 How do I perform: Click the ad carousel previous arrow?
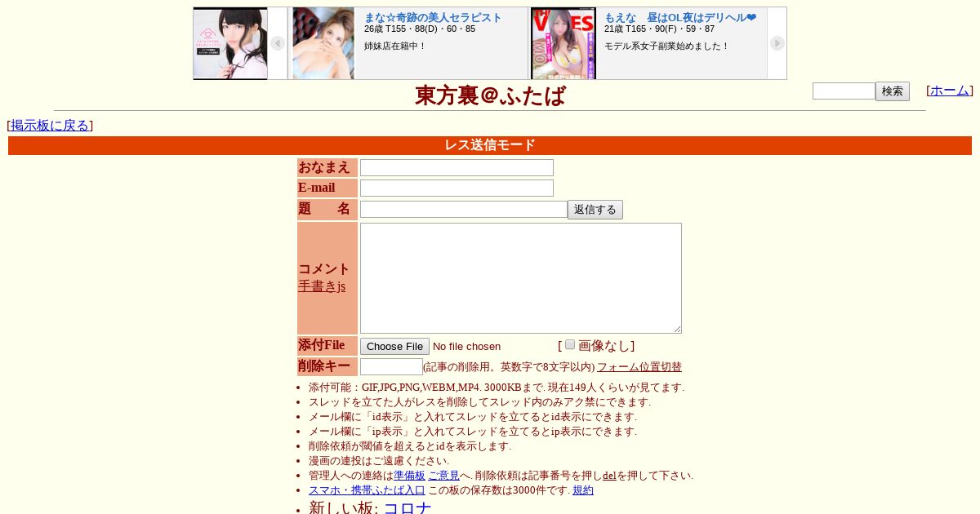click(x=278, y=43)
